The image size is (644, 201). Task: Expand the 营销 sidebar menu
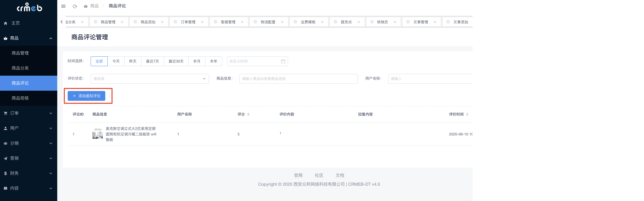pos(28,158)
